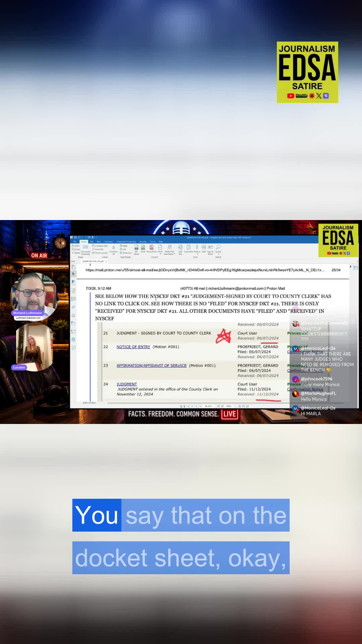Open Advanced page rotate options
This screenshot has height=644, width=362.
click(x=126, y=253)
